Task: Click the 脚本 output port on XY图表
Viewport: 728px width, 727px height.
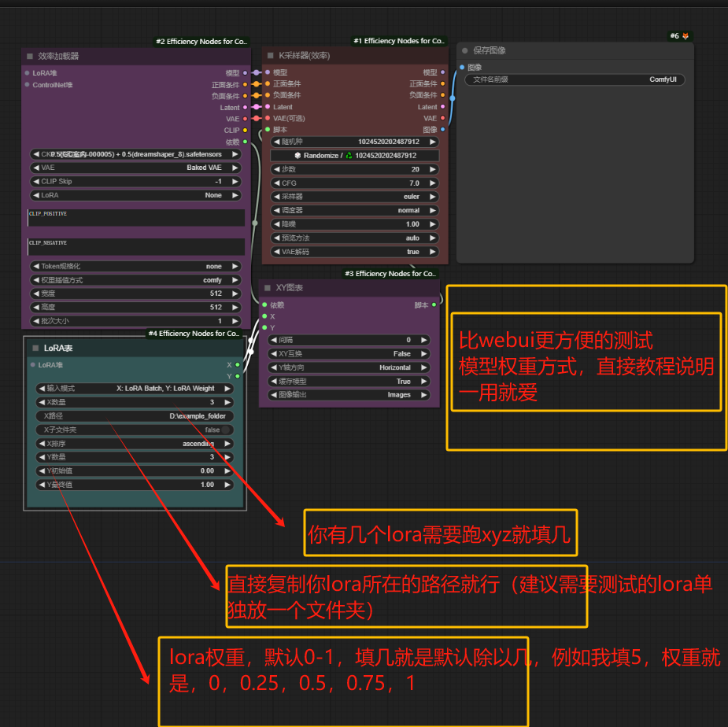Action: 434,305
